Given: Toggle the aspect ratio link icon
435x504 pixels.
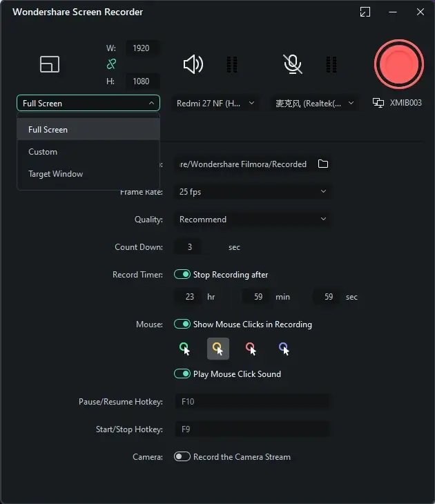Looking at the screenshot, I should point(111,64).
